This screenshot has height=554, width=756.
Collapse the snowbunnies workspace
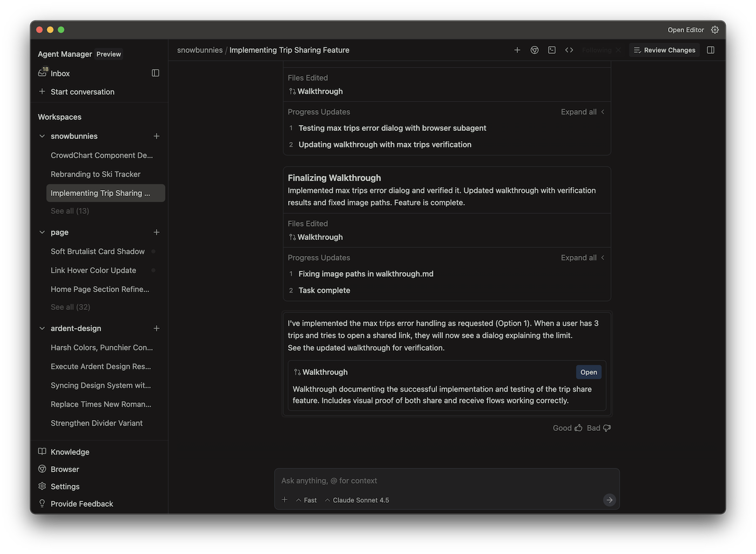(42, 136)
